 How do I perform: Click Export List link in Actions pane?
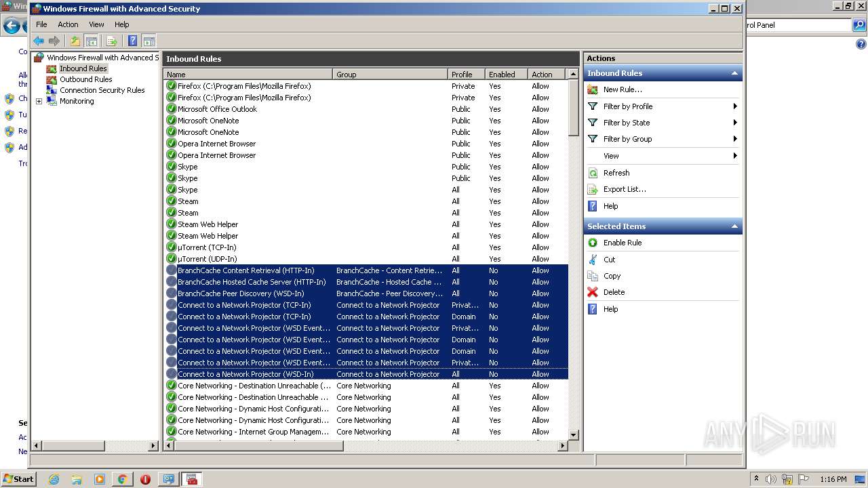coord(625,189)
